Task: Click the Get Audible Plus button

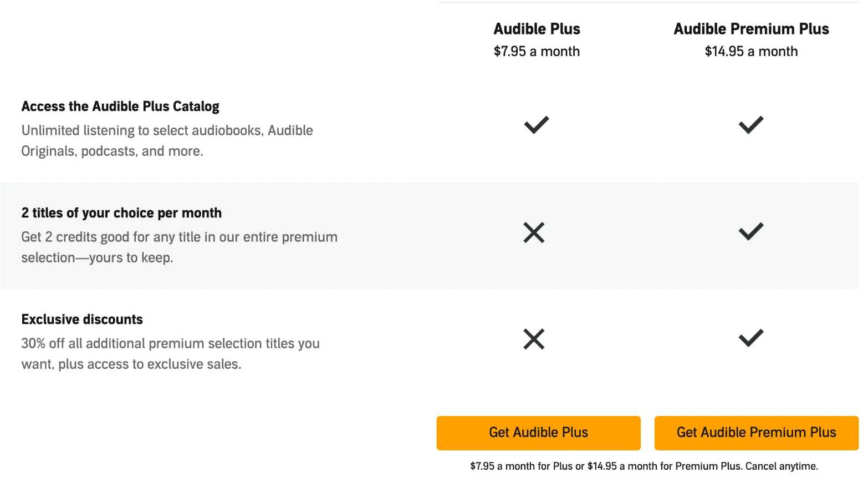Action: click(x=538, y=433)
